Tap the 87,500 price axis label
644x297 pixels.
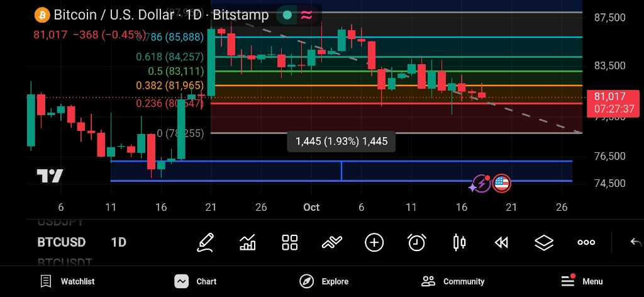610,17
